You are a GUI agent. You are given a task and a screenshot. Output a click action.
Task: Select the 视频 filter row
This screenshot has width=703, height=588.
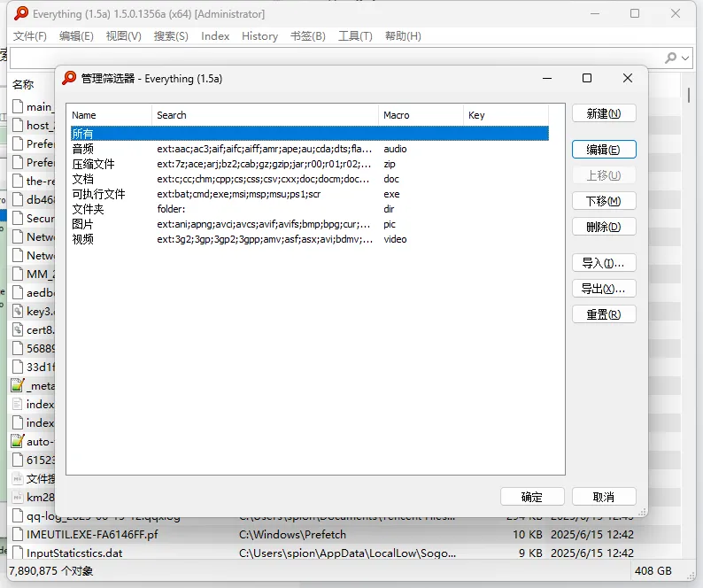[309, 239]
